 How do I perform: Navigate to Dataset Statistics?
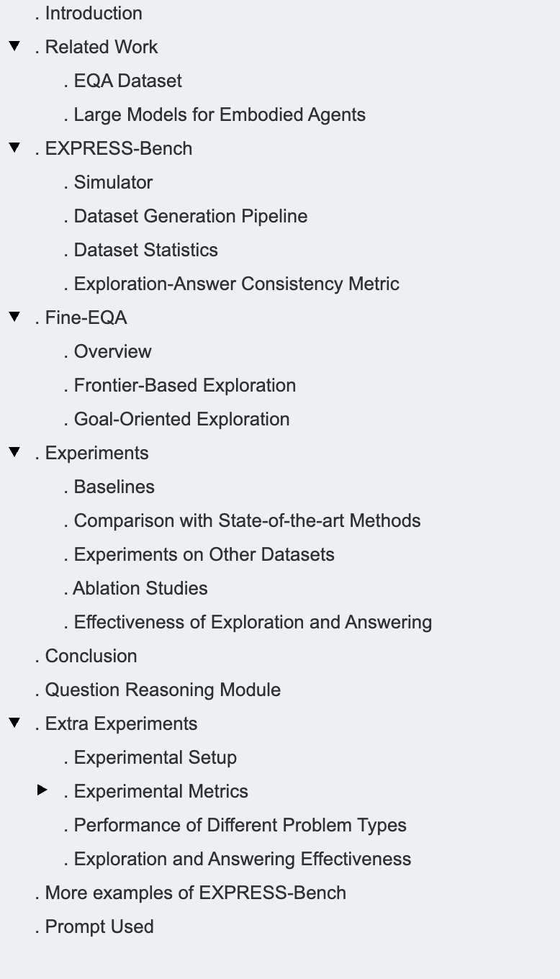(145, 250)
